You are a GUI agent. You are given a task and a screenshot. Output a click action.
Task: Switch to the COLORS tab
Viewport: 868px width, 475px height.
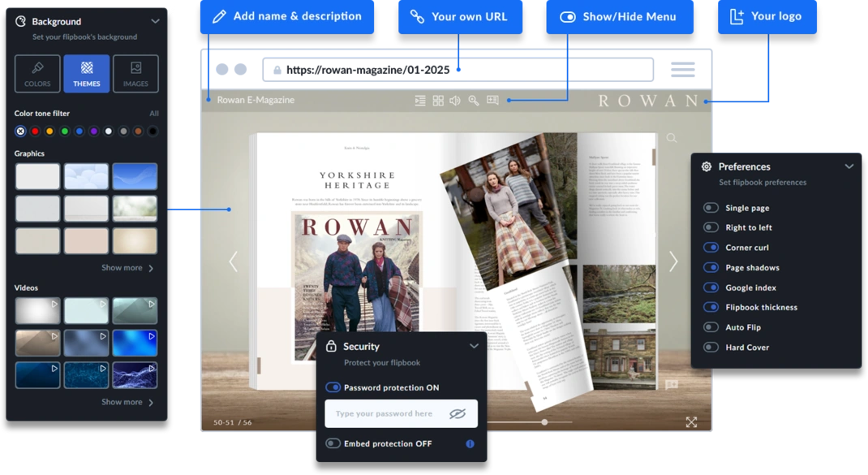37,73
